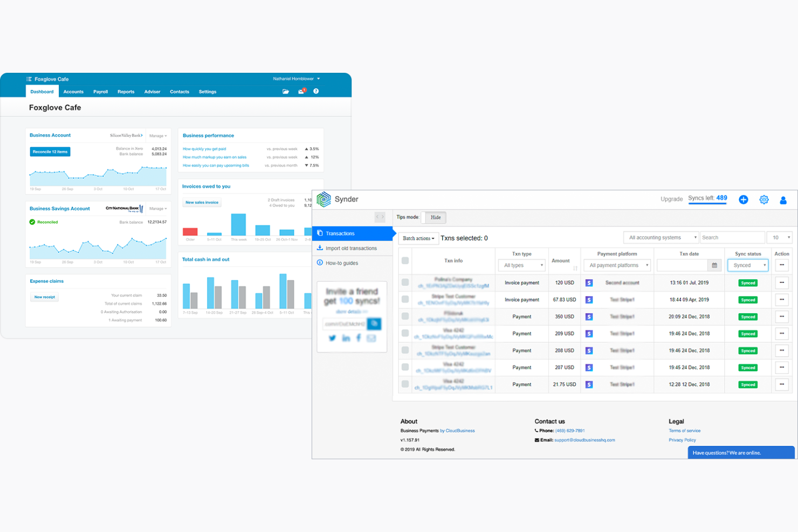Tick the select-all transactions checkbox in header
This screenshot has height=532, width=798.
click(405, 261)
